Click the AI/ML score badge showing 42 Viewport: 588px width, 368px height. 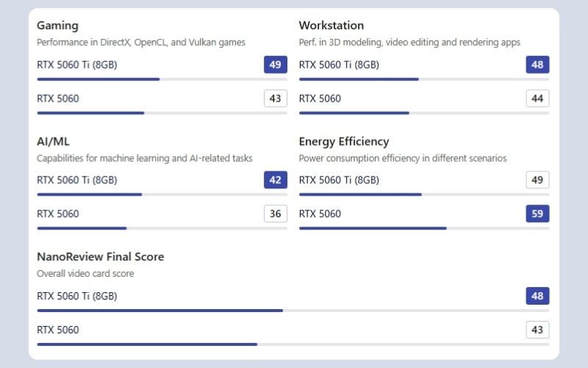(275, 180)
